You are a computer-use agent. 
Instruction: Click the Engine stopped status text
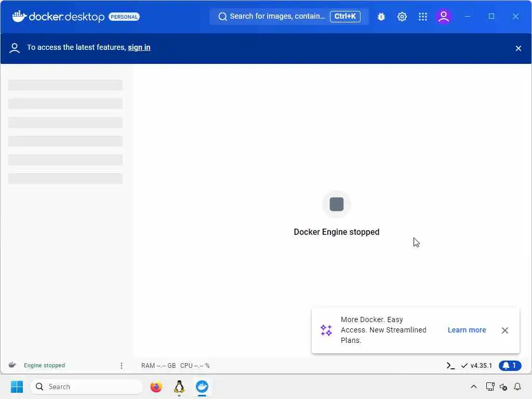pyautogui.click(x=44, y=365)
